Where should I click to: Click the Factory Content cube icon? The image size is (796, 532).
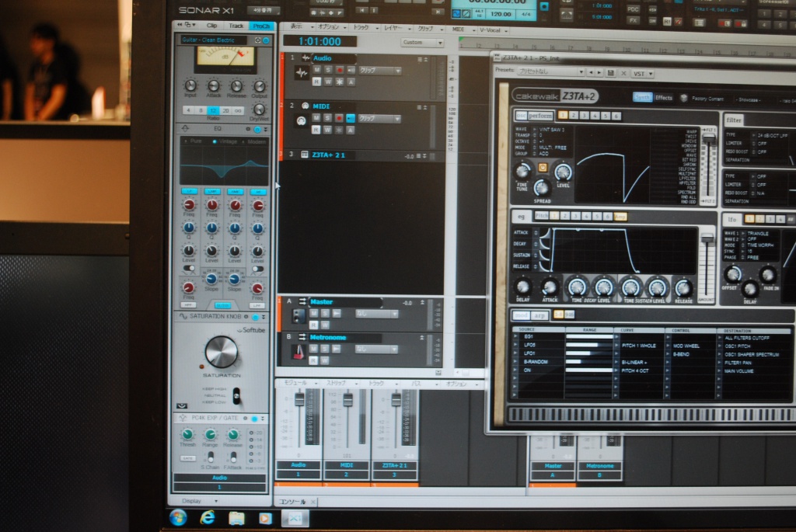click(684, 98)
